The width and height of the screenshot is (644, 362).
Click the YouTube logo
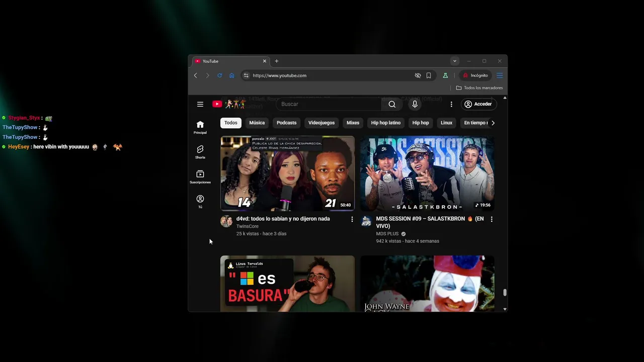(229, 104)
